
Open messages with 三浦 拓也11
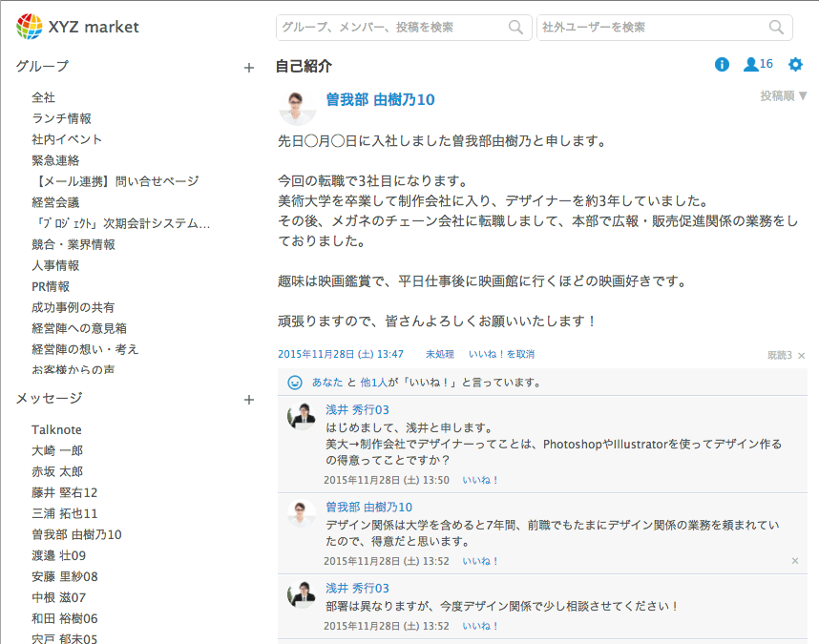[x=64, y=513]
